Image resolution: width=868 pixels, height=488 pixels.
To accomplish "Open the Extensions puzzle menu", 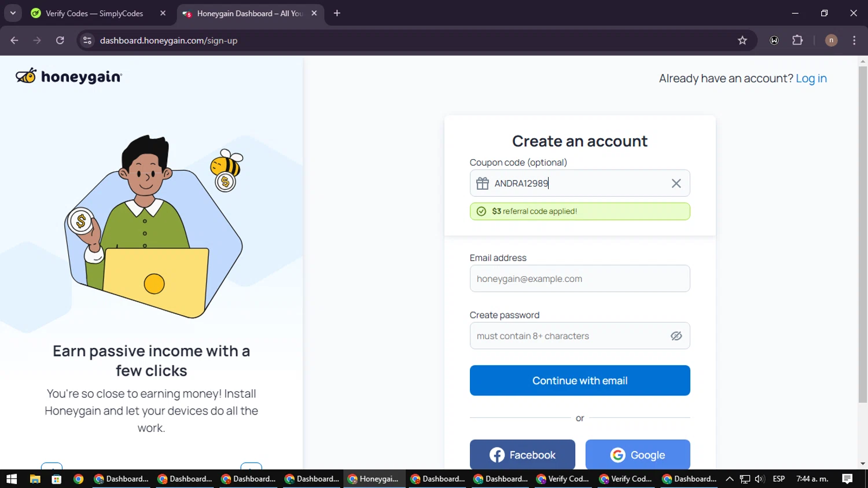I will point(797,41).
